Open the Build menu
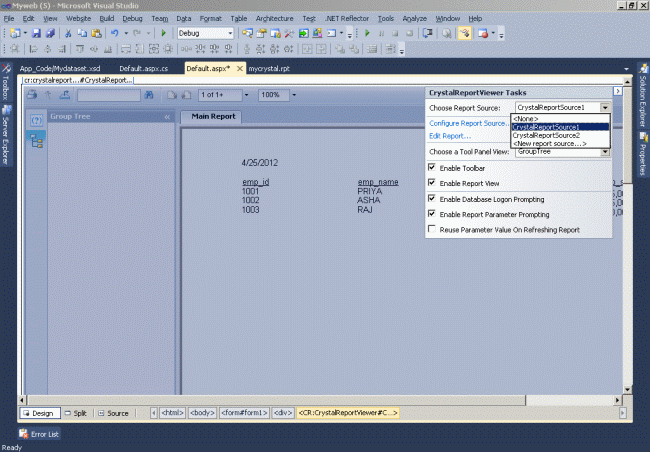 (109, 19)
